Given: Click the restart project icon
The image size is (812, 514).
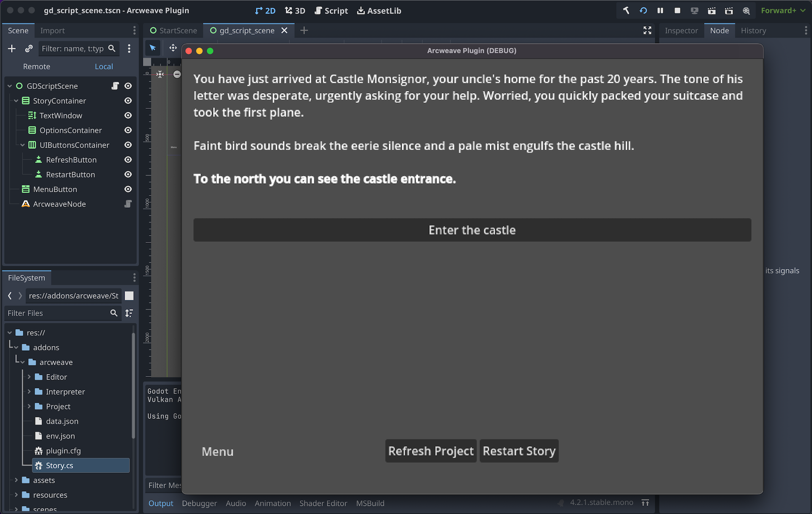Looking at the screenshot, I should coord(643,11).
